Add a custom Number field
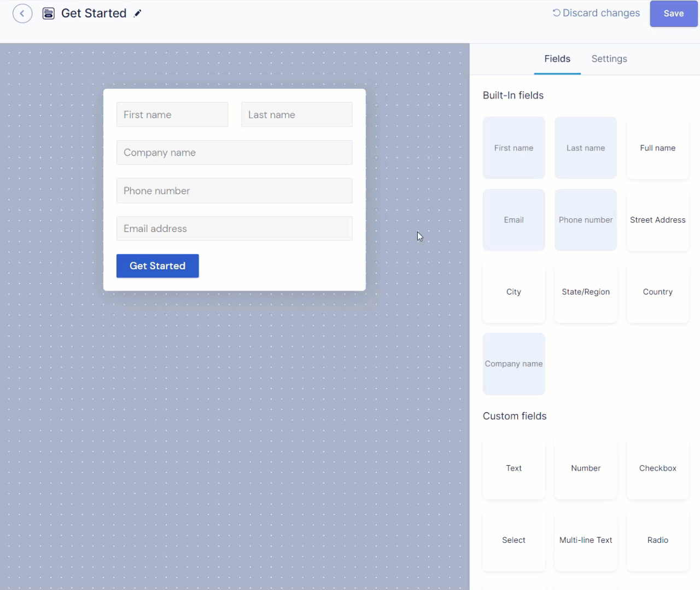The image size is (700, 590). click(x=586, y=468)
